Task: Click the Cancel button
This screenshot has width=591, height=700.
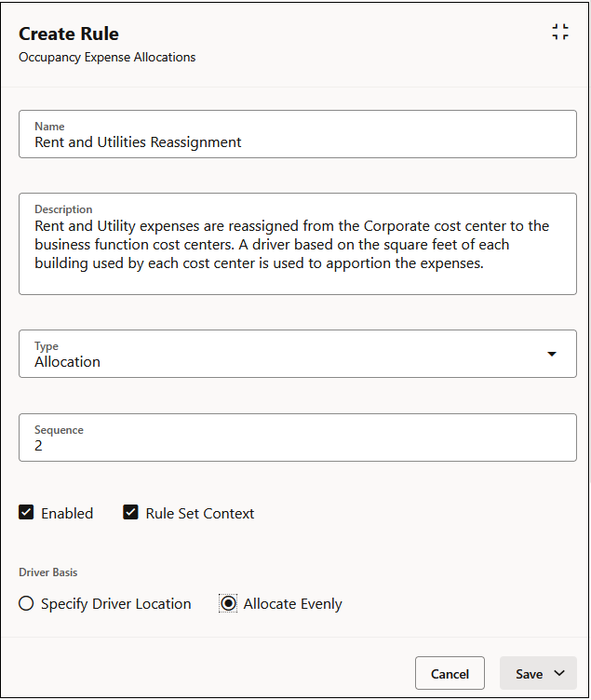Action: point(450,673)
